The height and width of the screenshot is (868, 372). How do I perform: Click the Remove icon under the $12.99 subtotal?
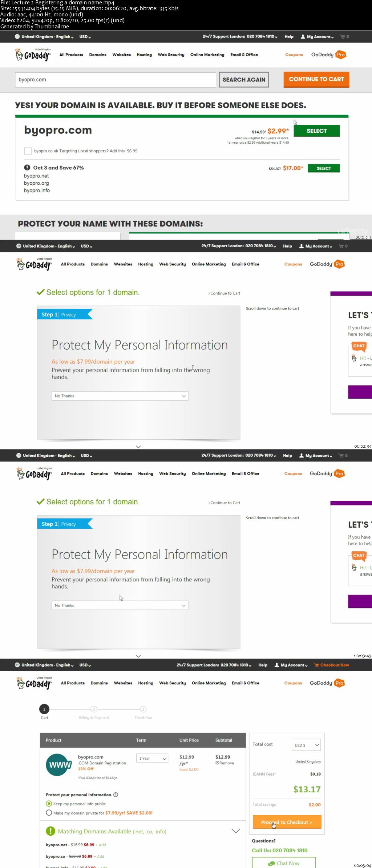[x=217, y=763]
